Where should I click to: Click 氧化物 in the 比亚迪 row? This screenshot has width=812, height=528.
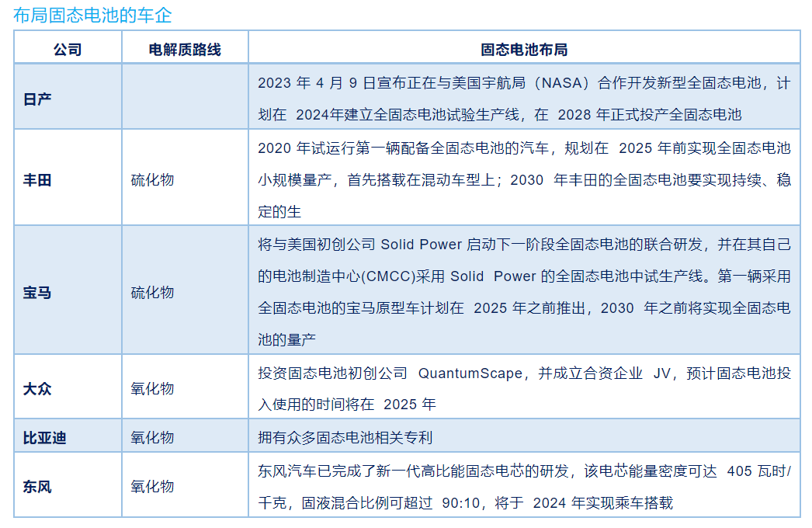(152, 438)
